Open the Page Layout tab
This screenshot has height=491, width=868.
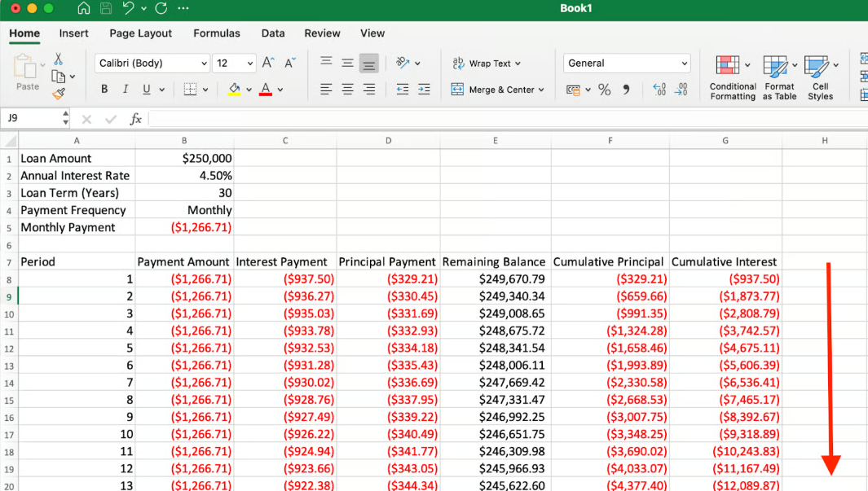[141, 33]
